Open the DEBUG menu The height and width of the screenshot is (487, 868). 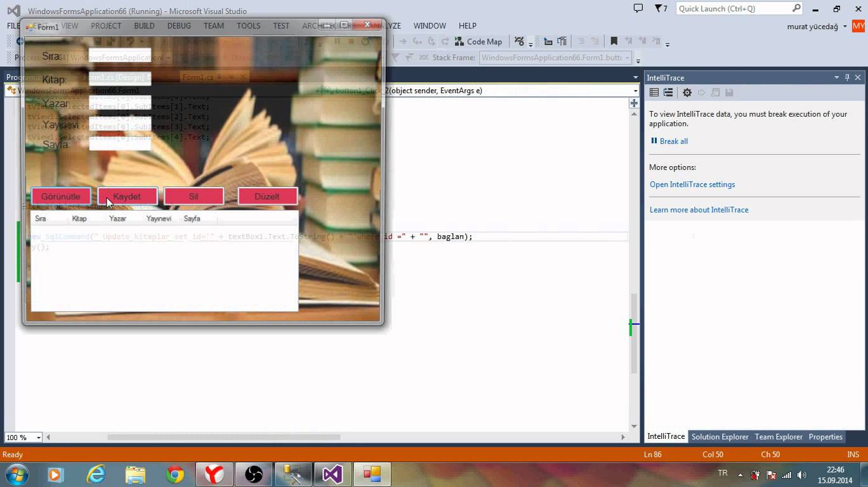179,26
